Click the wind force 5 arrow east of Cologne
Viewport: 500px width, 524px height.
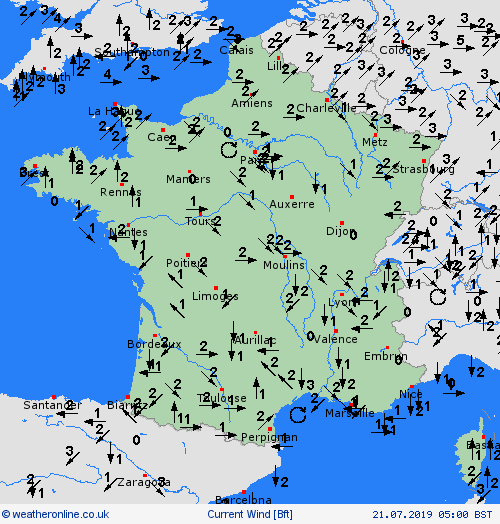click(464, 48)
